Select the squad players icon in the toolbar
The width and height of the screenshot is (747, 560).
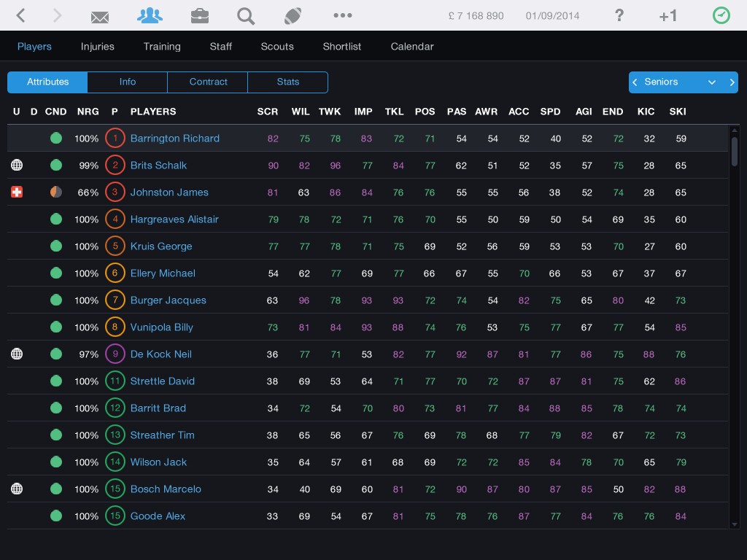150,15
